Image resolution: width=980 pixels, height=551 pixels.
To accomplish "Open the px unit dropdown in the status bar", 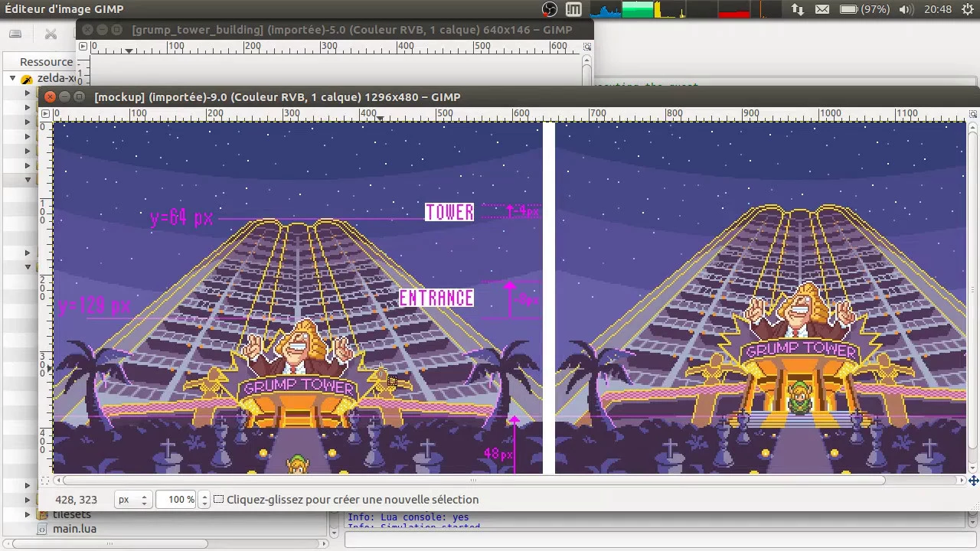I will click(132, 500).
